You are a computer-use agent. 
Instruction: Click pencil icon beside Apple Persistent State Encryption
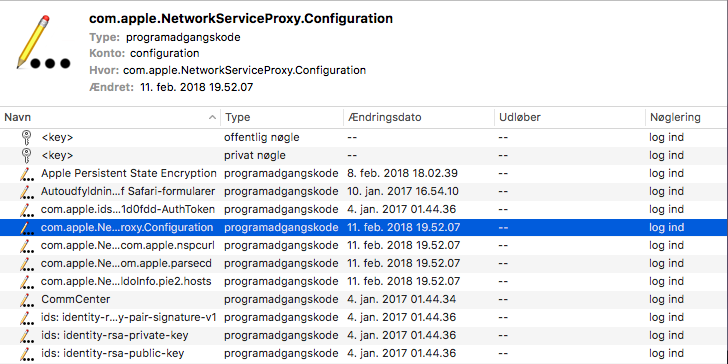[x=26, y=174]
